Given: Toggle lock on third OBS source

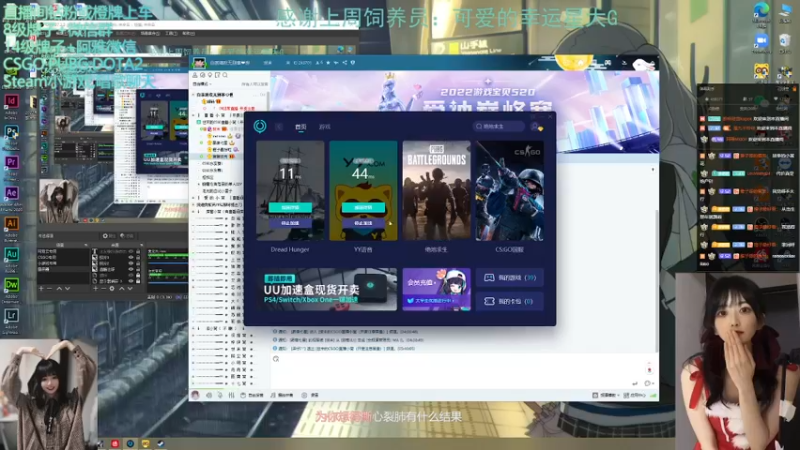Looking at the screenshot, I should click(x=138, y=263).
